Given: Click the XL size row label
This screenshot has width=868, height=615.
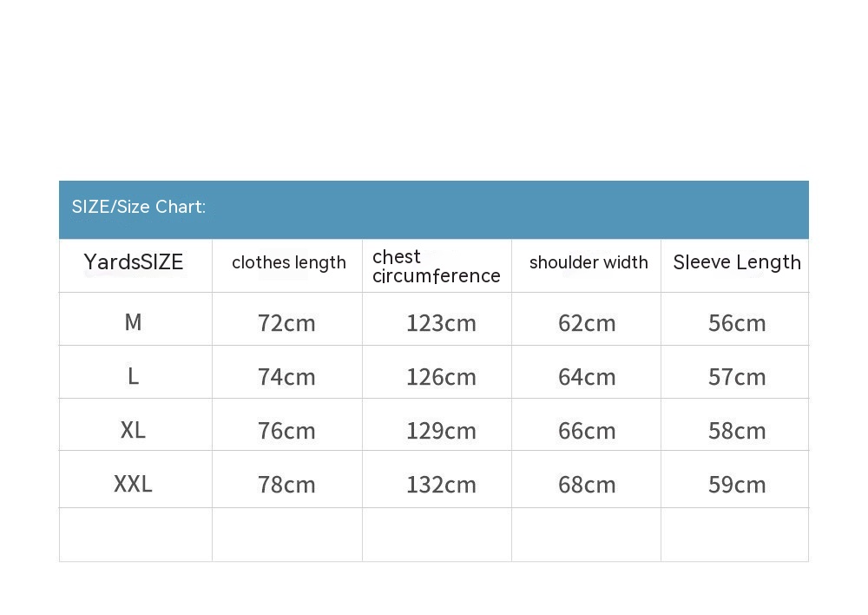Looking at the screenshot, I should [x=133, y=430].
